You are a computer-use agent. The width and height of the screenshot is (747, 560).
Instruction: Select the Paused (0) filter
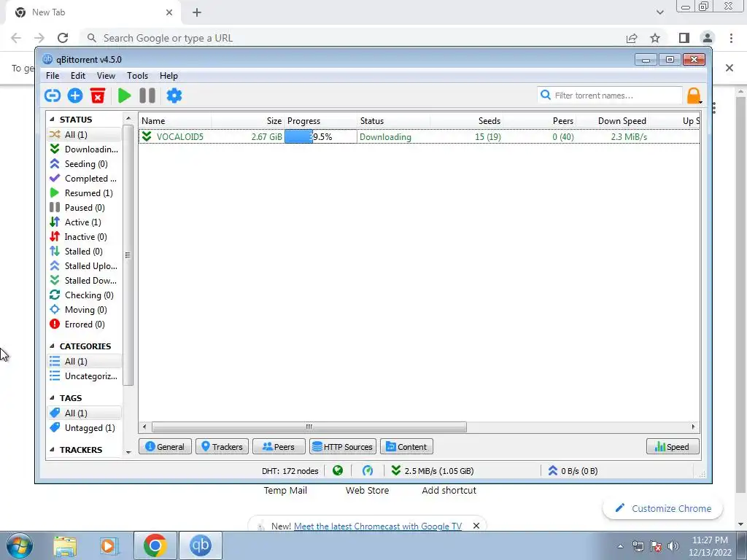[85, 208]
